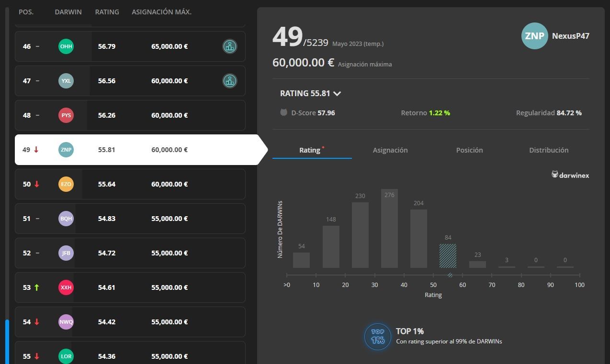Switch to the Rating tab
The height and width of the screenshot is (364, 610).
pyautogui.click(x=312, y=150)
